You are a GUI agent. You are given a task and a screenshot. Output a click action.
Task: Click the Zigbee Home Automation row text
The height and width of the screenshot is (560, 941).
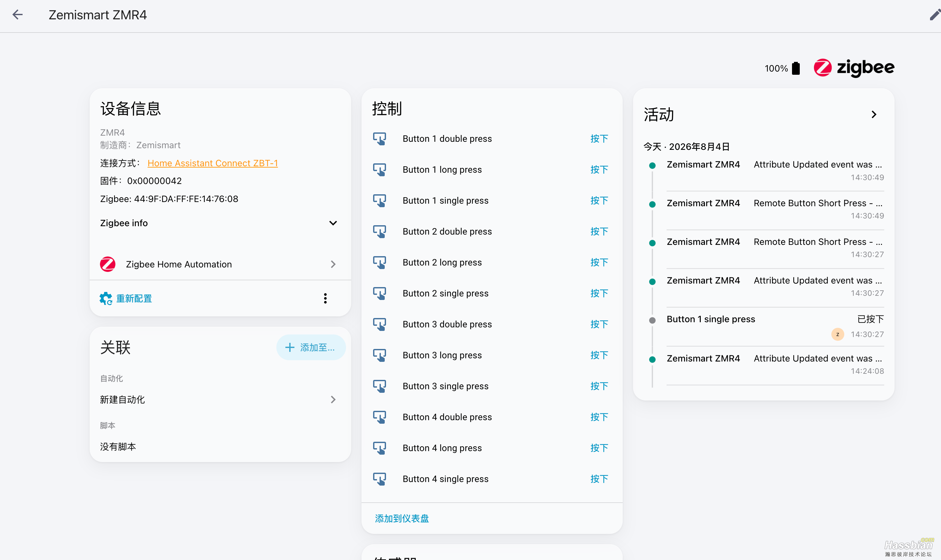(x=179, y=264)
